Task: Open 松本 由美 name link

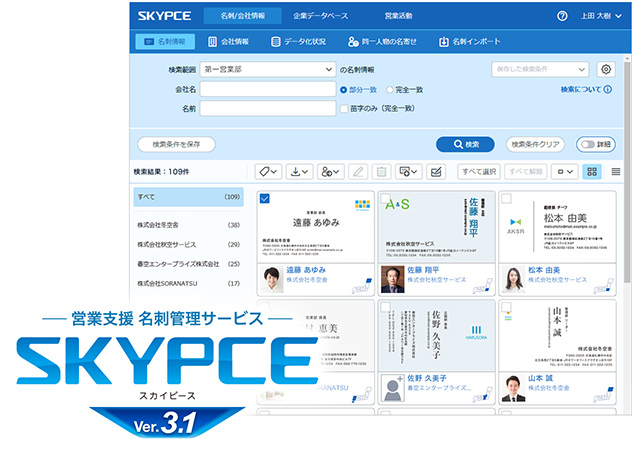Action: [x=544, y=270]
